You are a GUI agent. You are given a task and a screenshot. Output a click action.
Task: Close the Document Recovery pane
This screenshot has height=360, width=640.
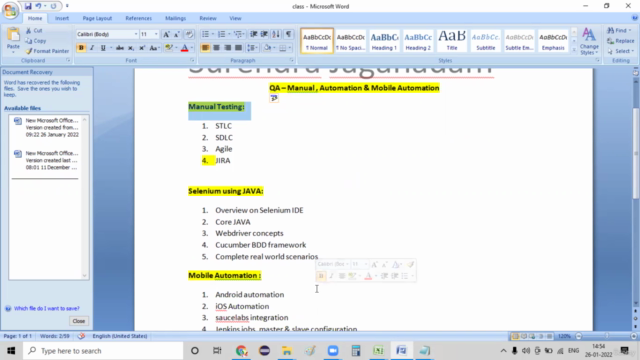point(79,321)
